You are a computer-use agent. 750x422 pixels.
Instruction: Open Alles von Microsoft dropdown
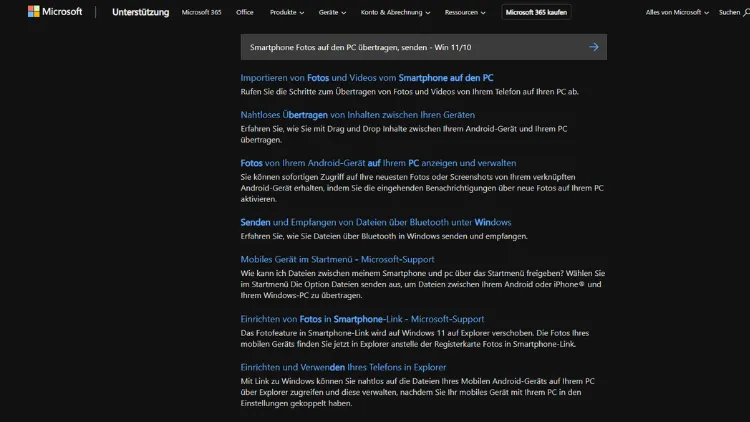(677, 13)
